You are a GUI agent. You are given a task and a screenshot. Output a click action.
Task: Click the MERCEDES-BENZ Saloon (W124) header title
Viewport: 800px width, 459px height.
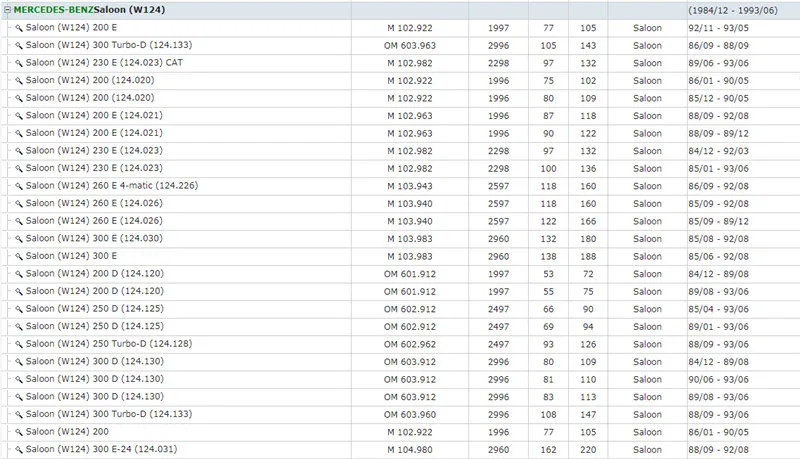pyautogui.click(x=89, y=10)
